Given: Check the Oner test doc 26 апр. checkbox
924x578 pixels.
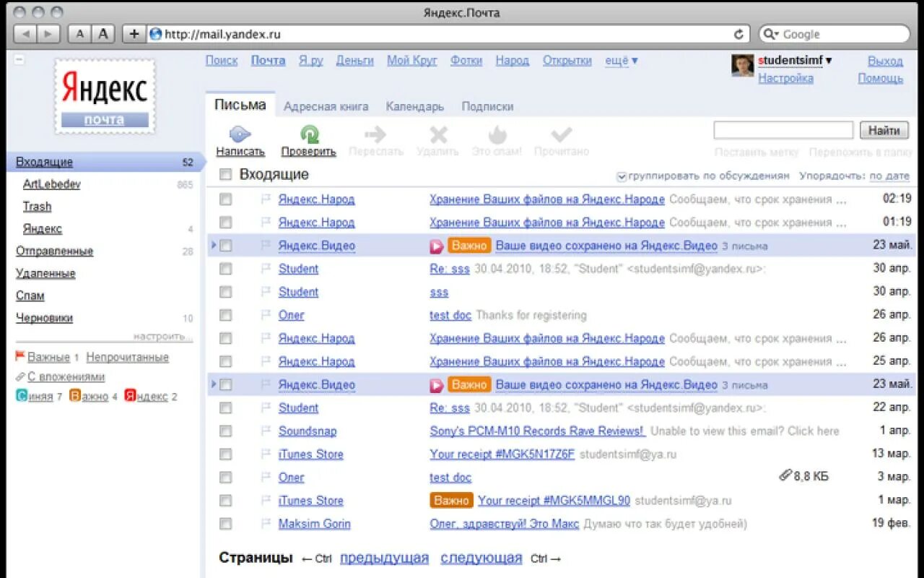Looking at the screenshot, I should pos(225,315).
